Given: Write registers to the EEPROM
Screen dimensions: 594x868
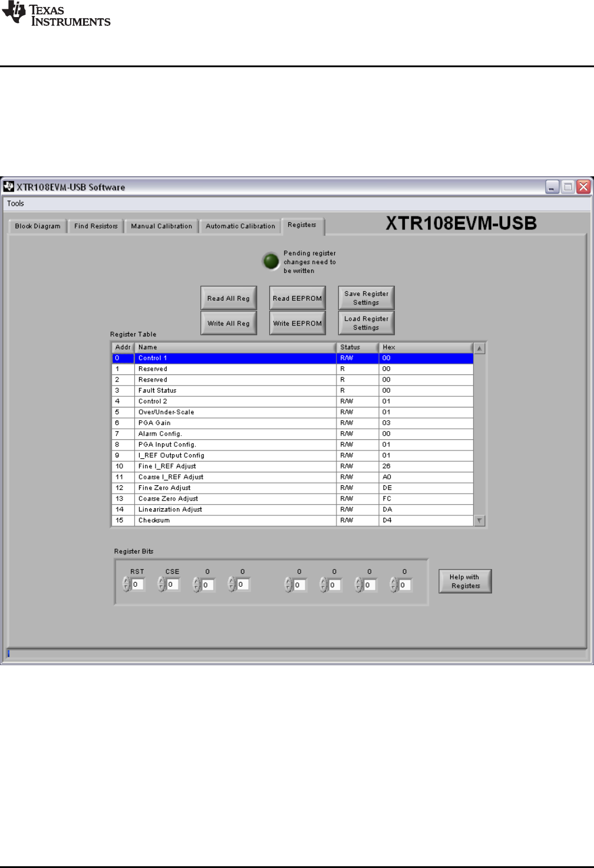Looking at the screenshot, I should pos(298,323).
